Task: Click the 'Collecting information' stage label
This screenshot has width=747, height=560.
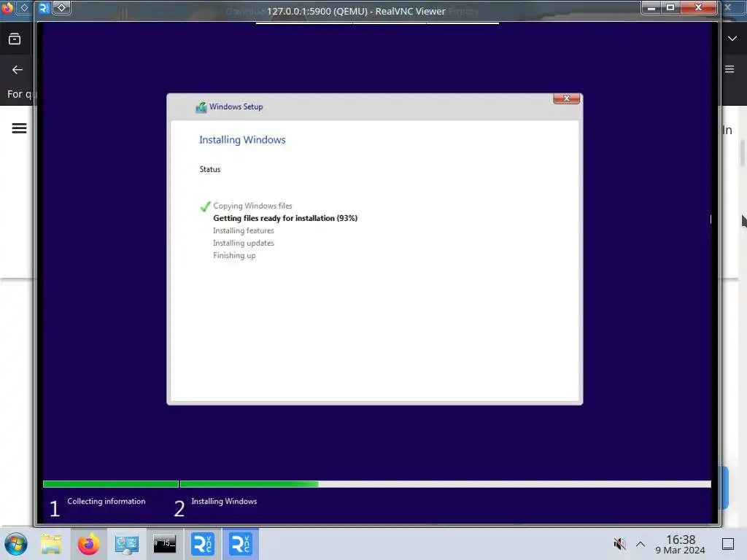Action: [x=107, y=502]
